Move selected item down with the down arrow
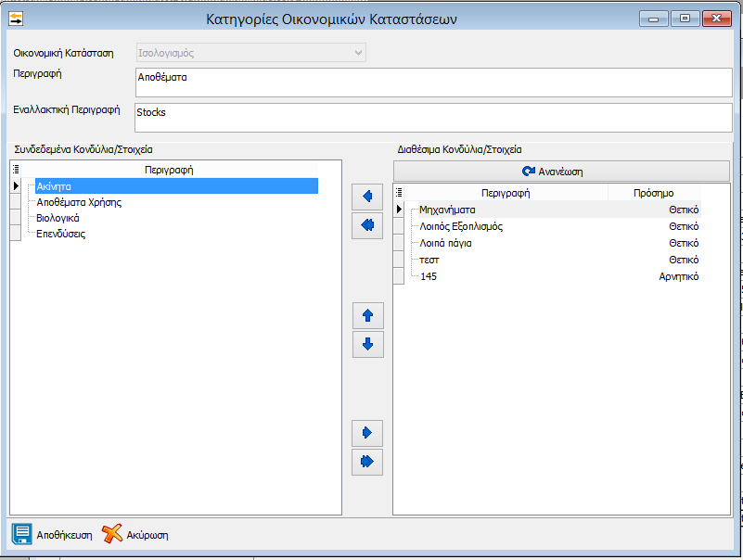The height and width of the screenshot is (560, 743). click(367, 344)
